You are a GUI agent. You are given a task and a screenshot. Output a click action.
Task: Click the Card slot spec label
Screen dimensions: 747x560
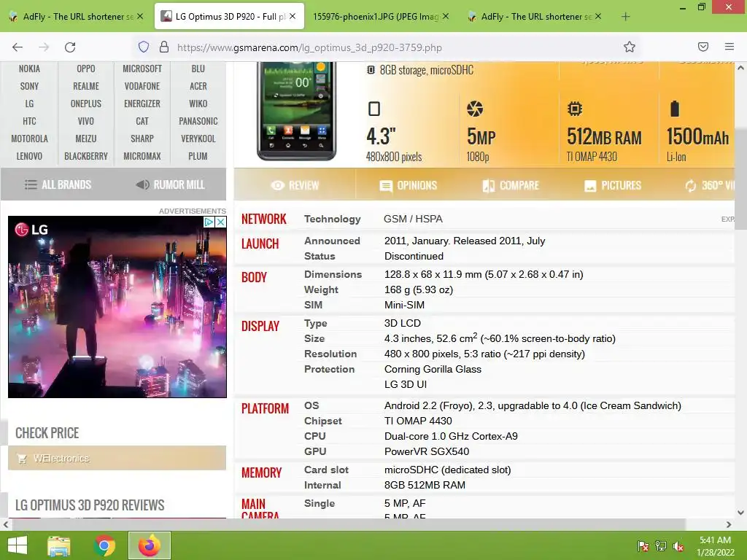click(326, 470)
